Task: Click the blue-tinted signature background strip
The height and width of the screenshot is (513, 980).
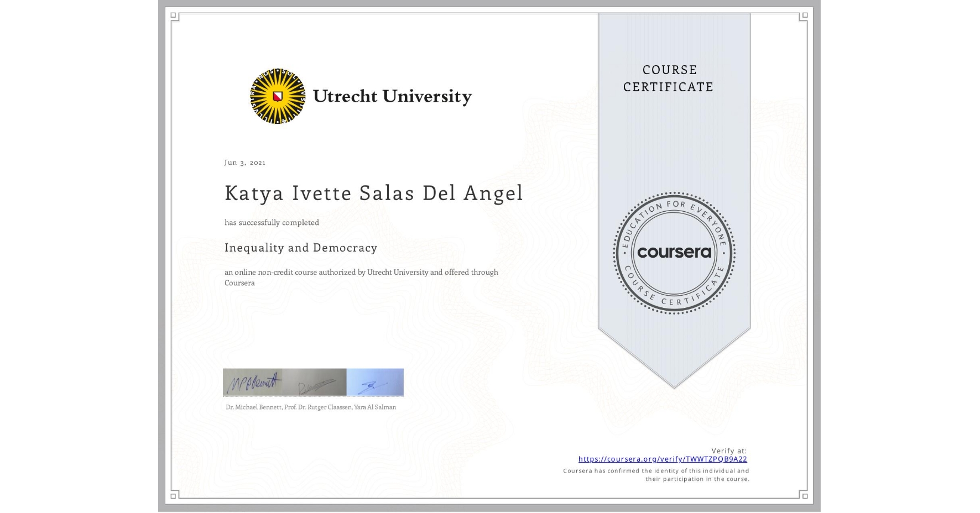Action: pos(375,381)
